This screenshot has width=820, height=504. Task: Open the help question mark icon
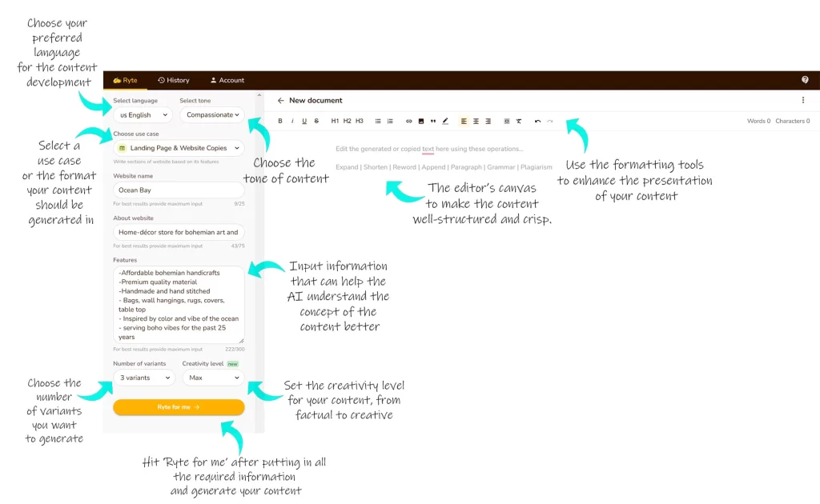805,80
